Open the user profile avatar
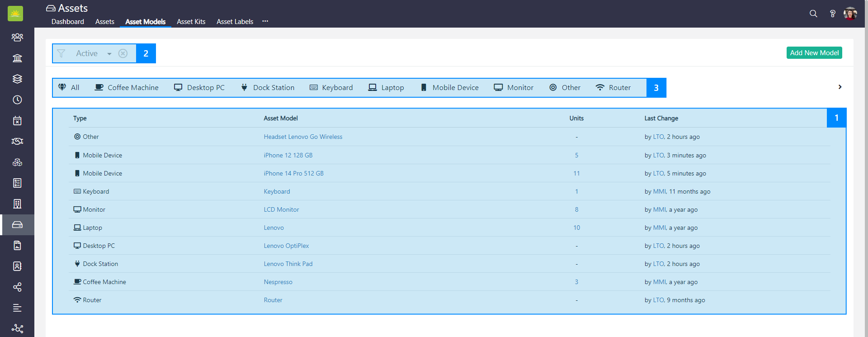This screenshot has width=868, height=337. pos(850,14)
